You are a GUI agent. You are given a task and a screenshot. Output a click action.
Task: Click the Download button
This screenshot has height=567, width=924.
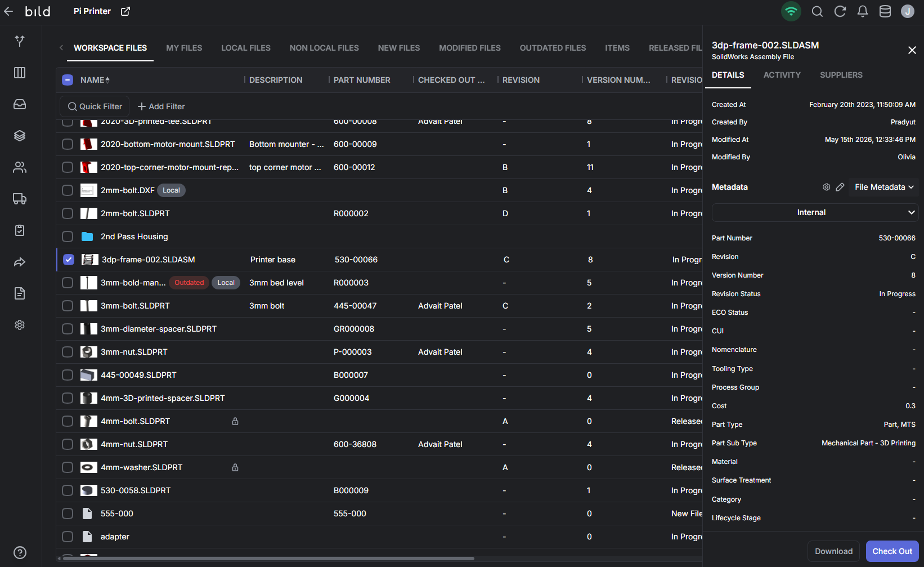[833, 551]
